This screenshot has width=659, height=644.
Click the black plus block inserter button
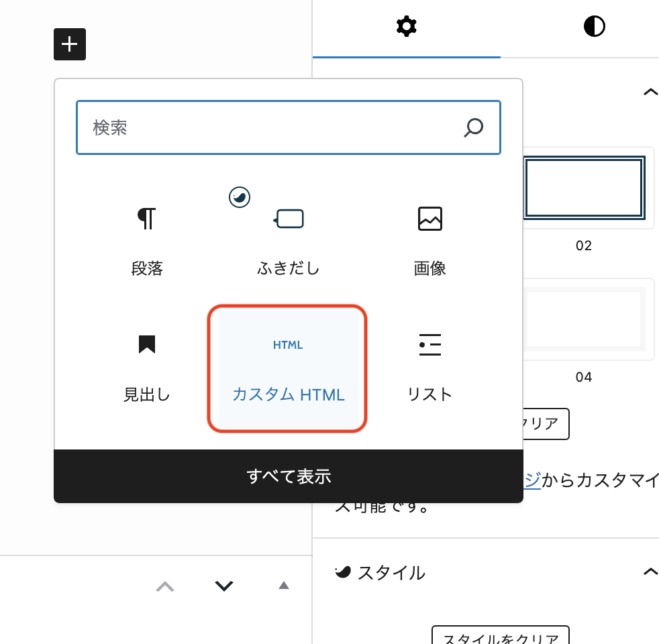pyautogui.click(x=70, y=44)
